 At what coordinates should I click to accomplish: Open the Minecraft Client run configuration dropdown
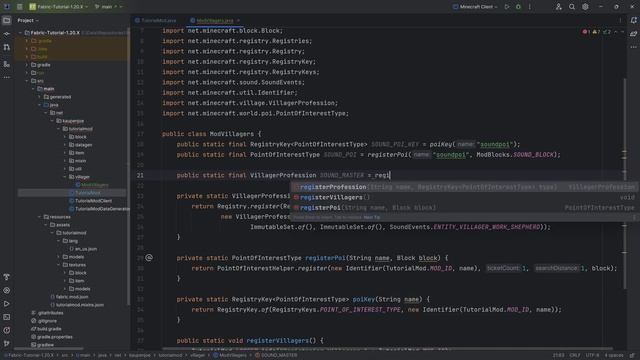tap(476, 7)
